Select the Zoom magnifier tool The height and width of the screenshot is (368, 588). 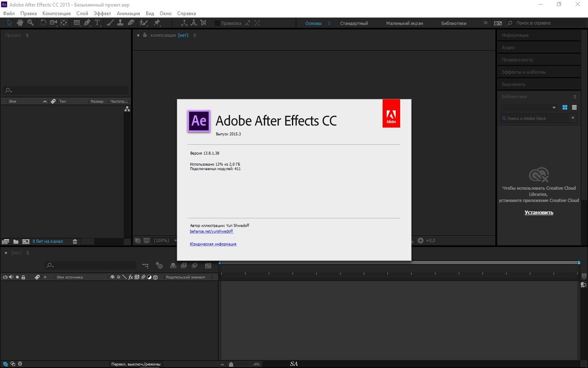pyautogui.click(x=30, y=23)
